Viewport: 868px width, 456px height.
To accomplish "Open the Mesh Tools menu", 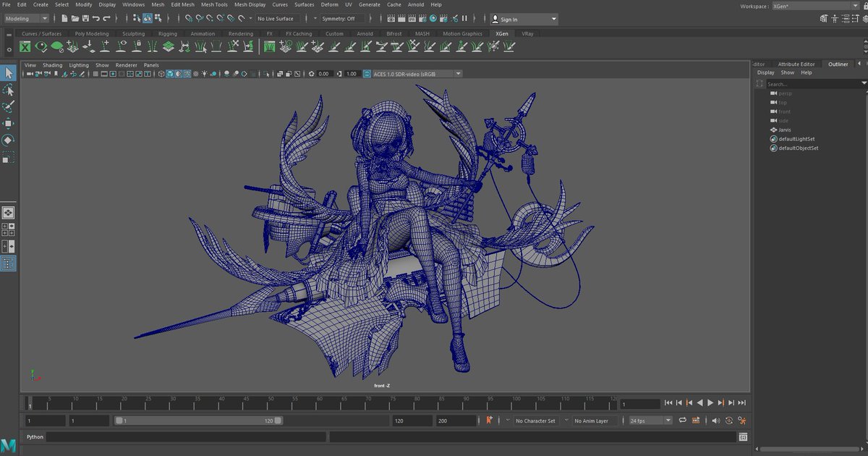I will [x=214, y=4].
